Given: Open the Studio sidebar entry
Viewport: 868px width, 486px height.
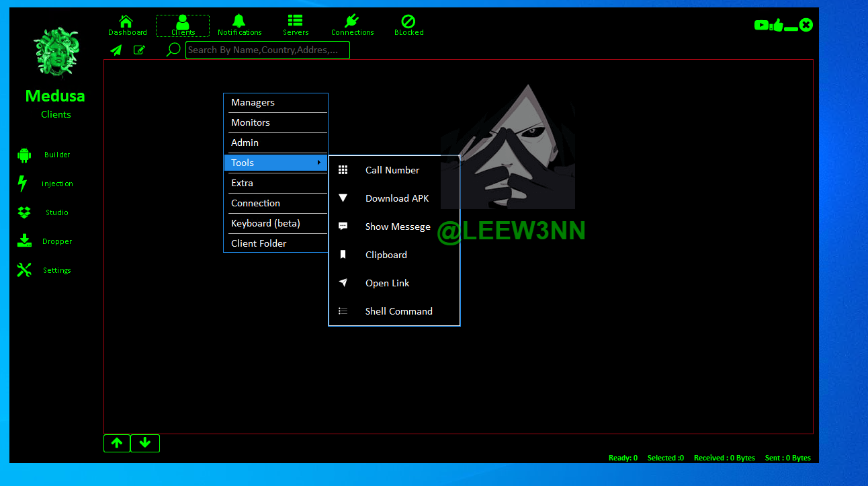Looking at the screenshot, I should 56,212.
